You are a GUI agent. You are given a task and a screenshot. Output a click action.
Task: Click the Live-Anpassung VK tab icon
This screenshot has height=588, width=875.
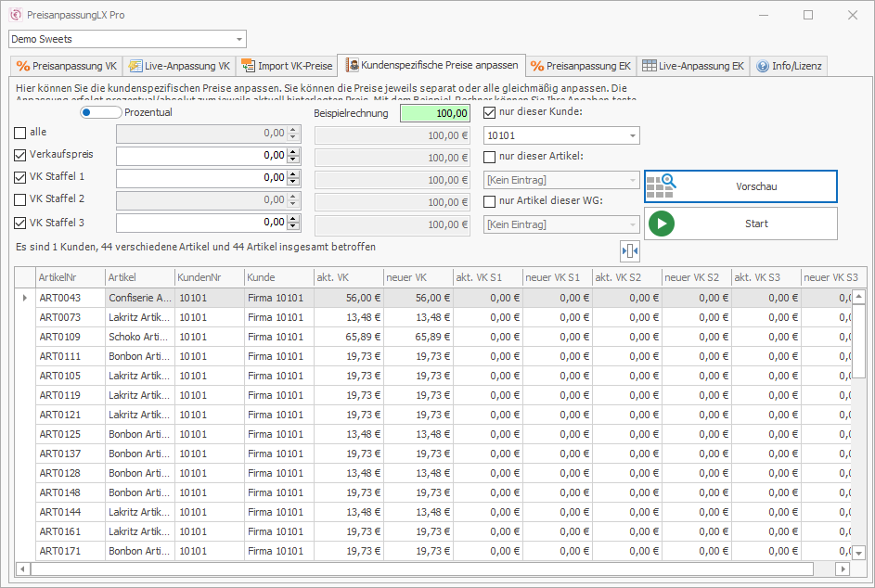click(135, 67)
